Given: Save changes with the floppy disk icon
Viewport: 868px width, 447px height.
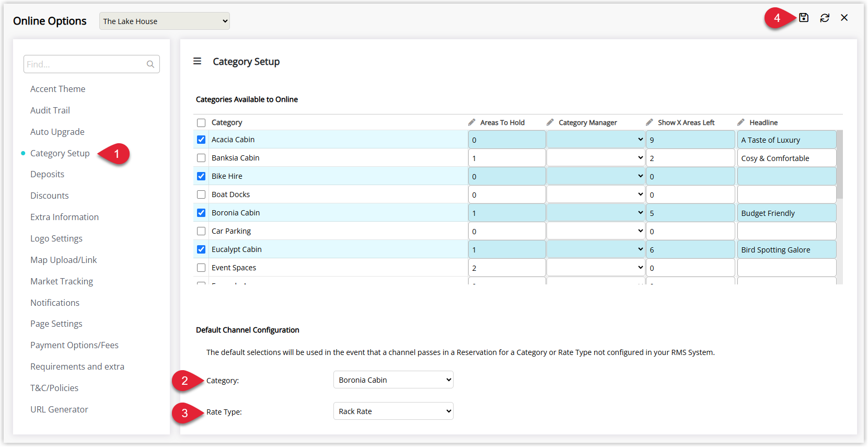Looking at the screenshot, I should (804, 18).
